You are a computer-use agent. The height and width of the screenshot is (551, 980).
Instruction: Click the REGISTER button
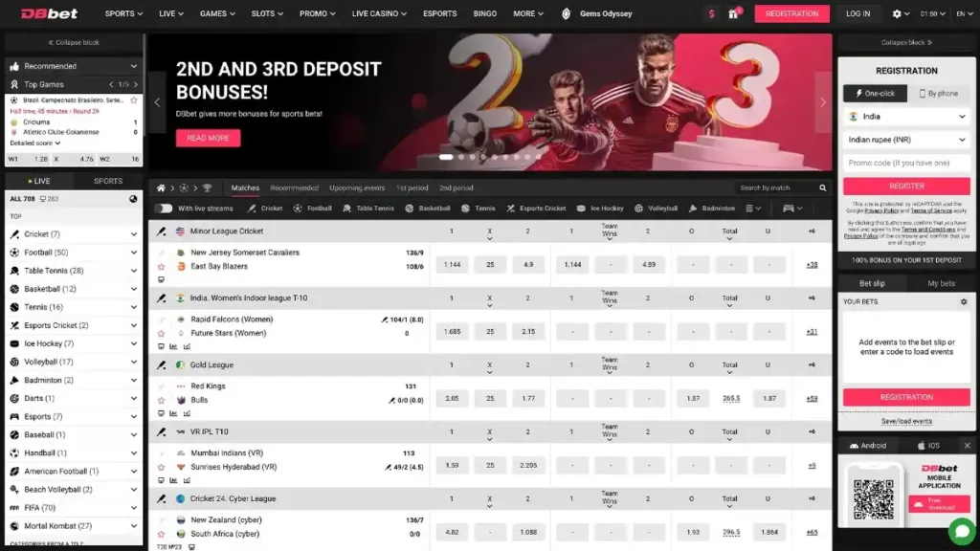pos(907,186)
